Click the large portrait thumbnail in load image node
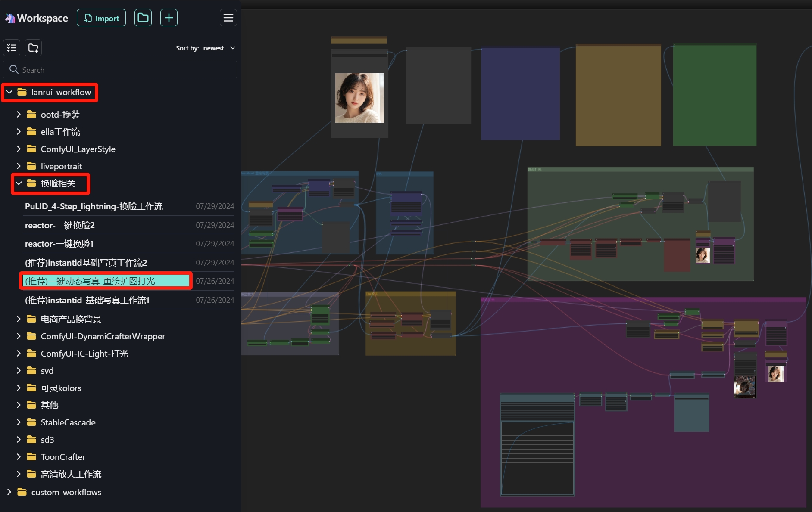Viewport: 812px width, 512px height. point(359,98)
